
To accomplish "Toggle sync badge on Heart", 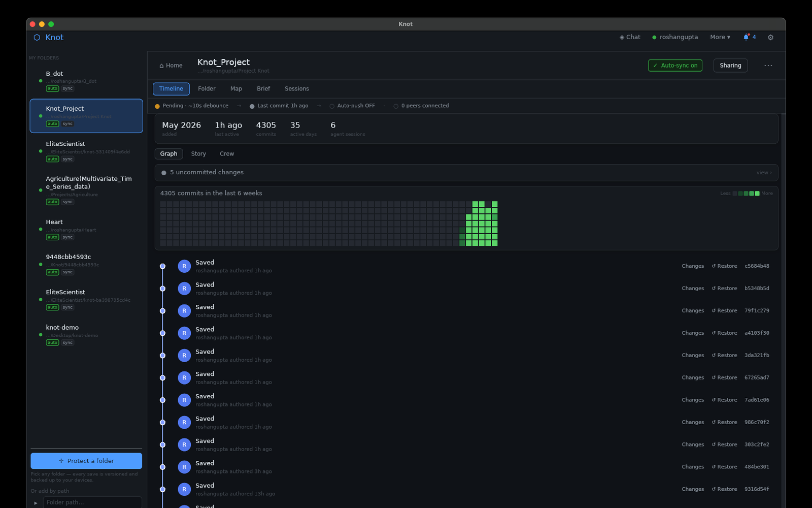I will tap(67, 237).
